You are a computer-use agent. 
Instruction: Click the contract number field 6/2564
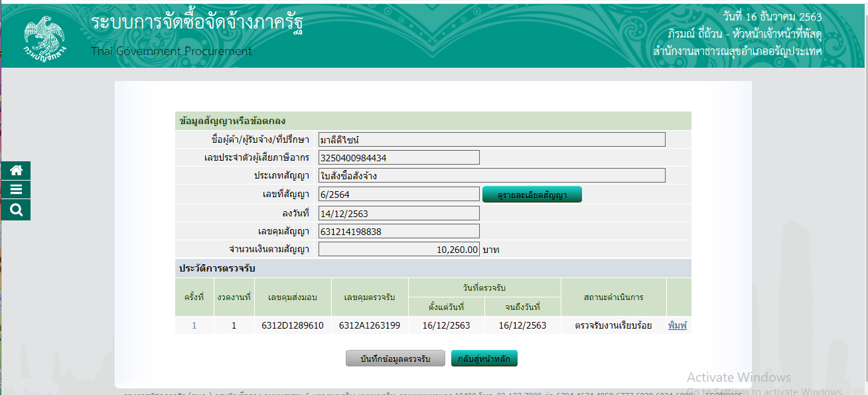pos(398,194)
